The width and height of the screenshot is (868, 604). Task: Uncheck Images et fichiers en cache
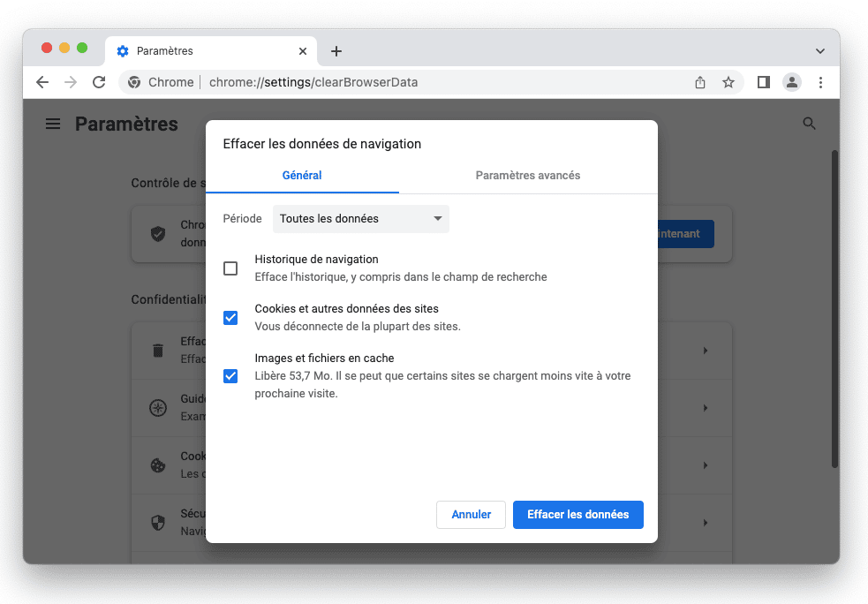230,376
